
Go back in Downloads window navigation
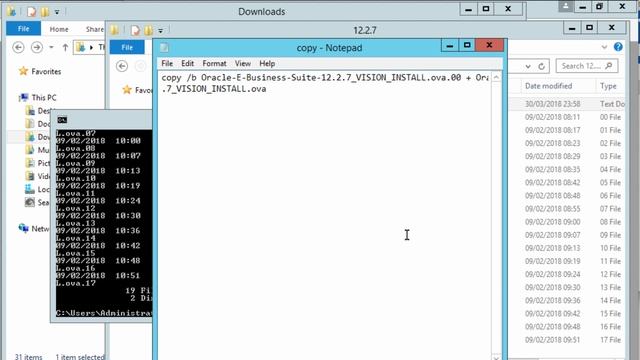click(x=18, y=47)
